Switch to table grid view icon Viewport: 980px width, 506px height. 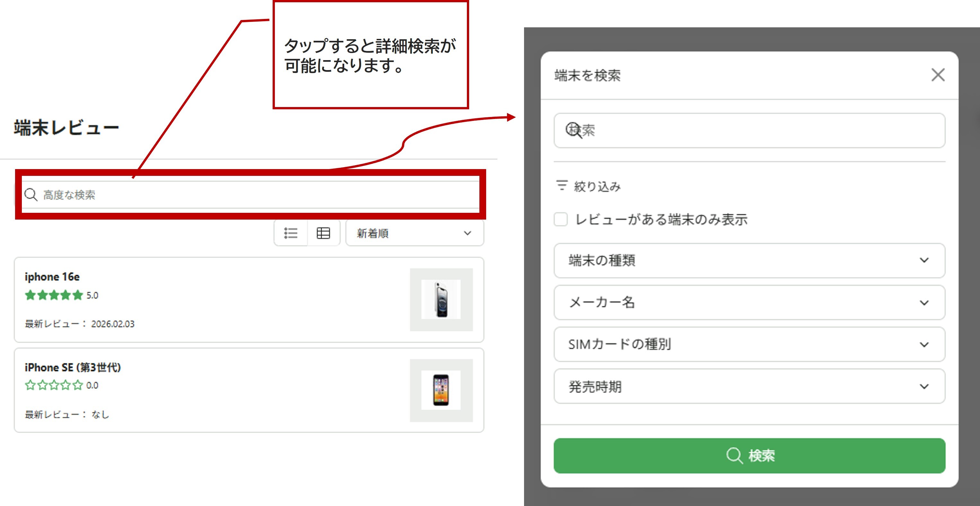(323, 233)
